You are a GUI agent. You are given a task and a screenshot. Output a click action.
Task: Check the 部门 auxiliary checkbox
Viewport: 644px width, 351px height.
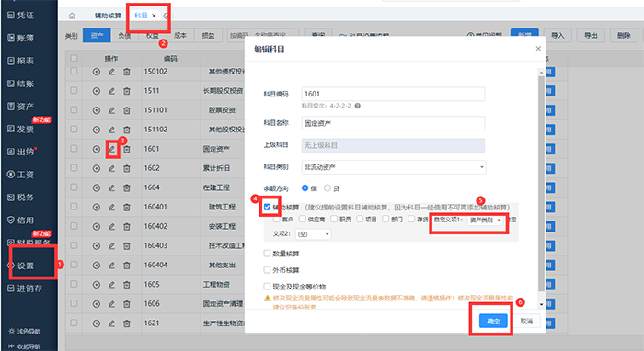385,219
